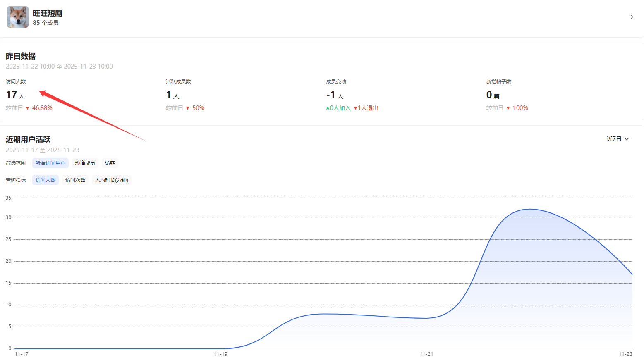644x360 pixels.
Task: Click the green 0人加入 indicator
Action: pos(338,108)
